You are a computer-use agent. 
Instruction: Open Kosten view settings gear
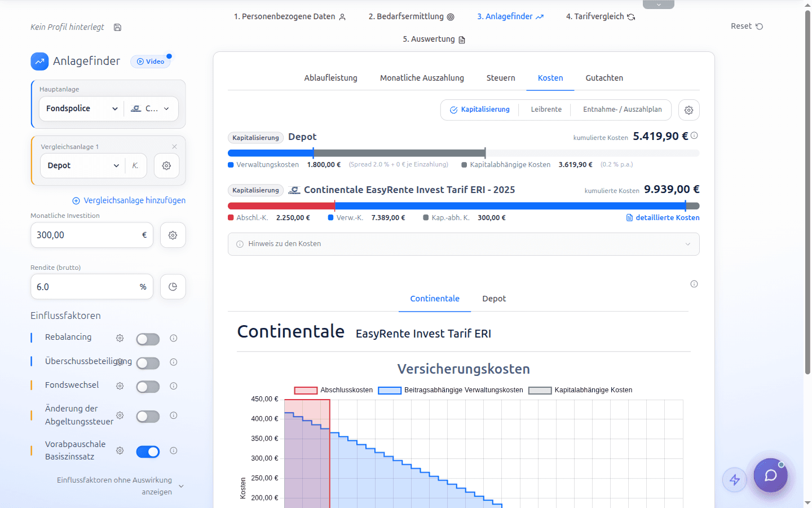pos(689,110)
